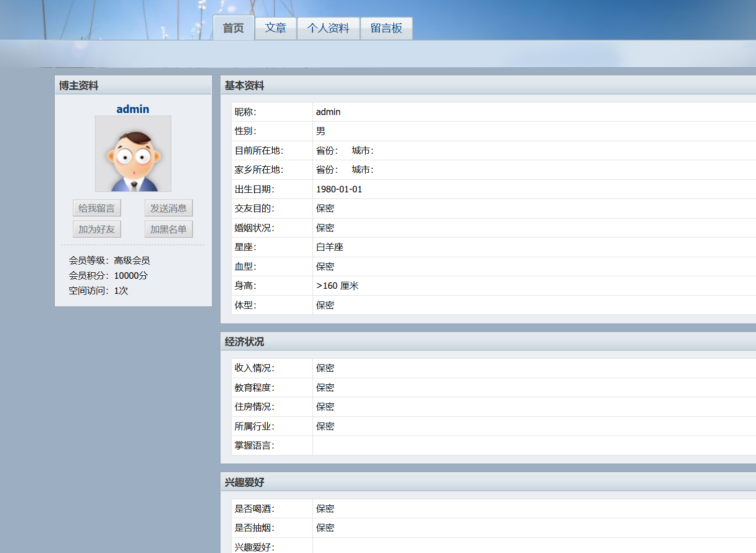Go to the 个人资料 tab
The height and width of the screenshot is (553, 756).
[328, 28]
